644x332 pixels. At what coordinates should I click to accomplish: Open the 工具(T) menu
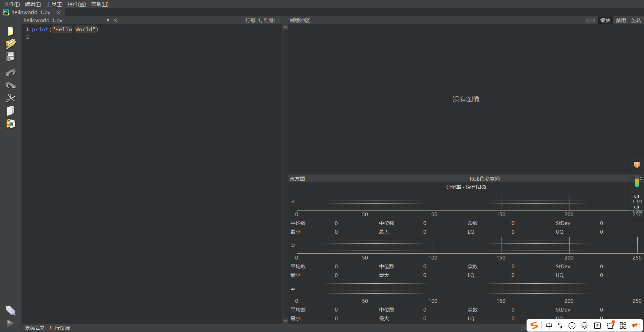point(54,4)
